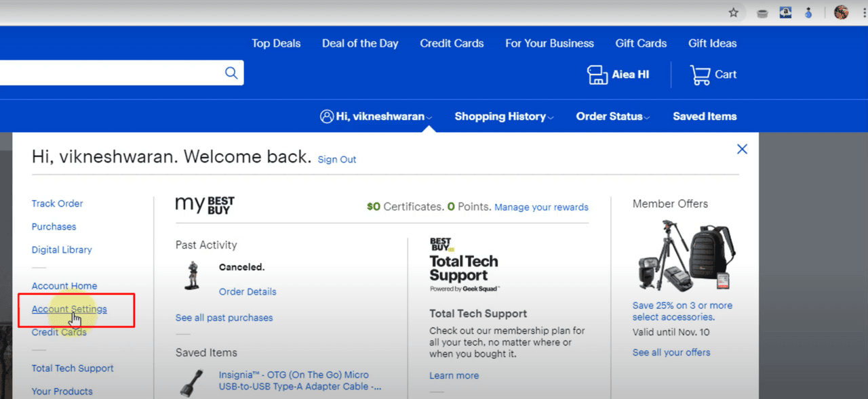Open Order Details for canceled order
Image resolution: width=868 pixels, height=399 pixels.
click(x=248, y=292)
